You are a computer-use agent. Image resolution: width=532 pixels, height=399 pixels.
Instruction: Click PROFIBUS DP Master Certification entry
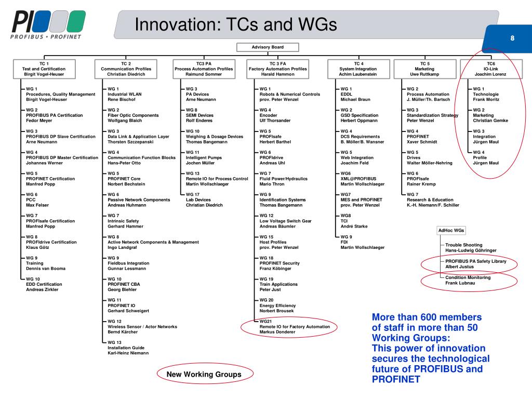62,158
